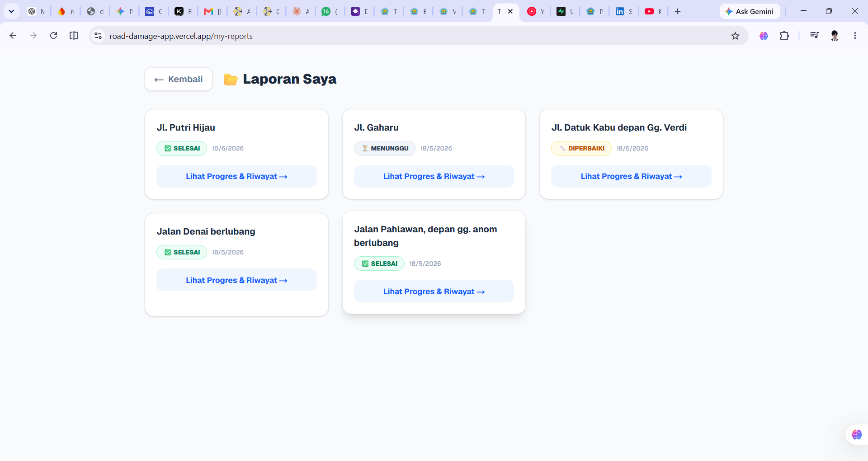The height and width of the screenshot is (461, 868).
Task: Click SELESAI badge on Jalan Pahlawan card
Action: (379, 263)
